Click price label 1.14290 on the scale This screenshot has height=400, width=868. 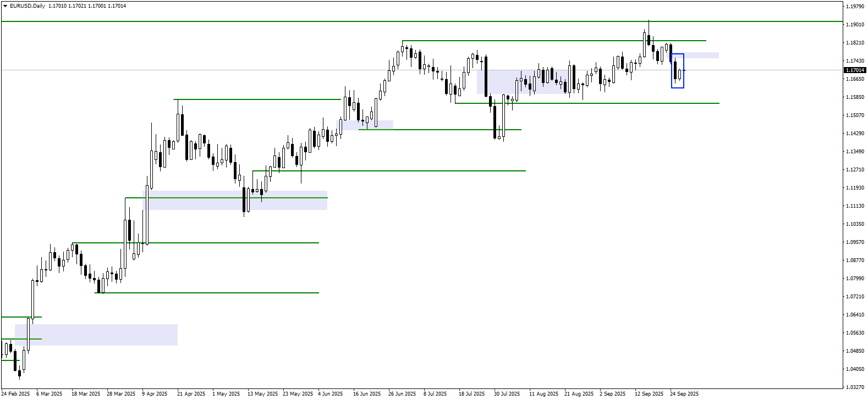(855, 134)
